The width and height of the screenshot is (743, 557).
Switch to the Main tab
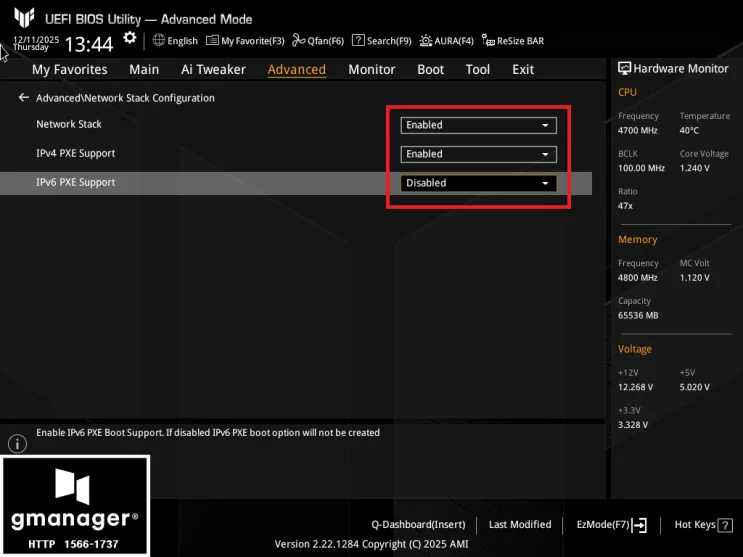click(144, 69)
